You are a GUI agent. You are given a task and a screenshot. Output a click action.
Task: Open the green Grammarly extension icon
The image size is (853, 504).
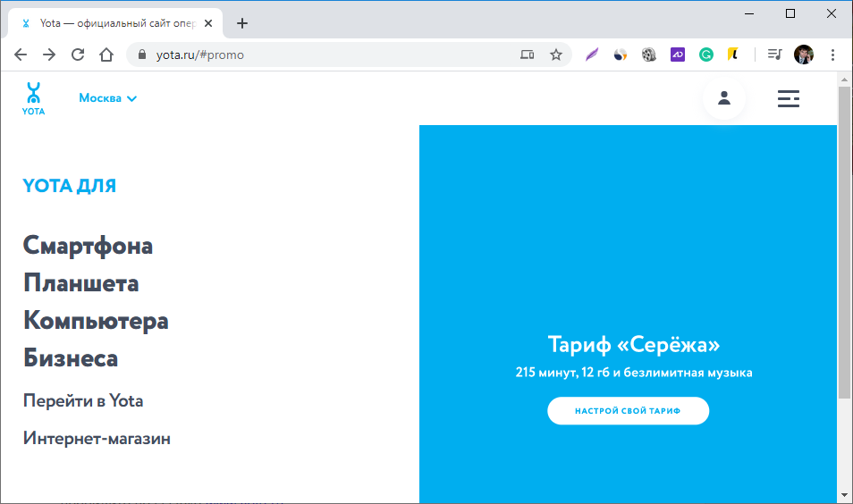tap(706, 55)
